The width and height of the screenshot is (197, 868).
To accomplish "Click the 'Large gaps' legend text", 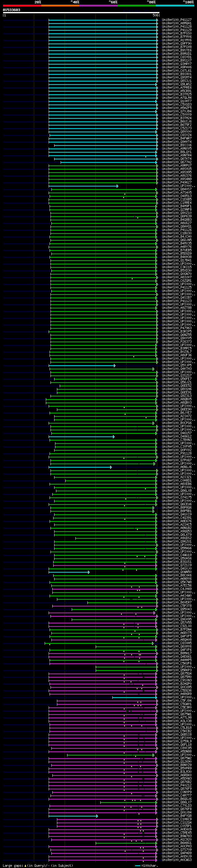I will (13, 866).
